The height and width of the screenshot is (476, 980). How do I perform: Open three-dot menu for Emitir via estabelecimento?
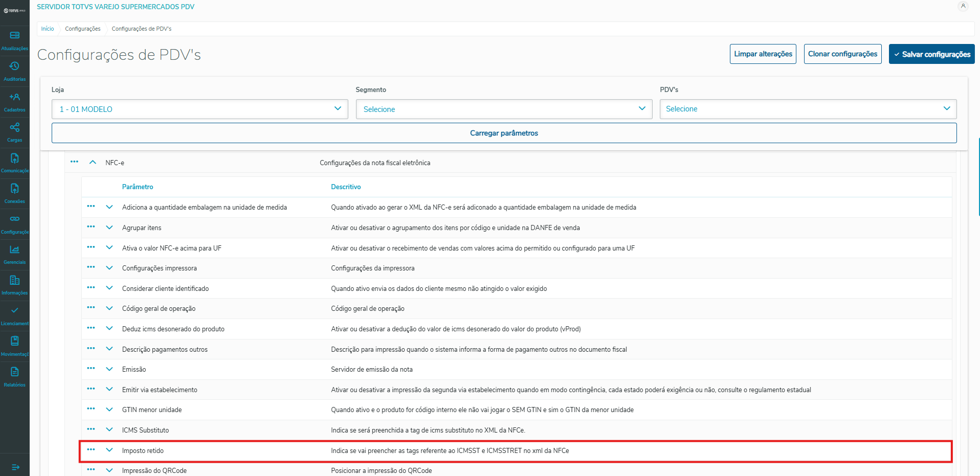[x=91, y=389]
